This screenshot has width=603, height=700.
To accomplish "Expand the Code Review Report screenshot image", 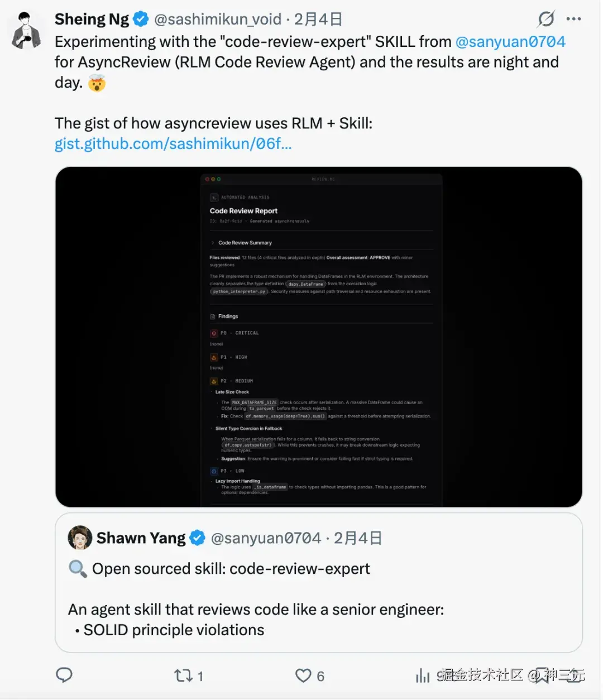I will (318, 337).
